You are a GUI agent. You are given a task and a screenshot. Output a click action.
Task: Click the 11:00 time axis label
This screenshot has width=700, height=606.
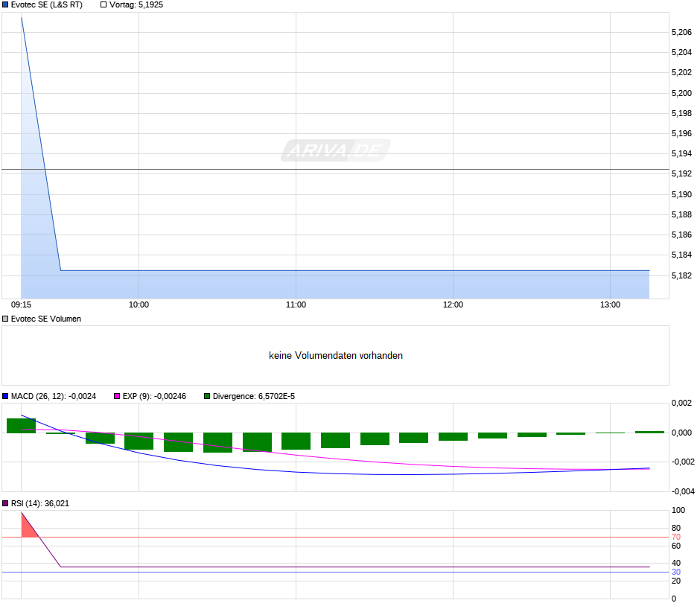pyautogui.click(x=296, y=304)
